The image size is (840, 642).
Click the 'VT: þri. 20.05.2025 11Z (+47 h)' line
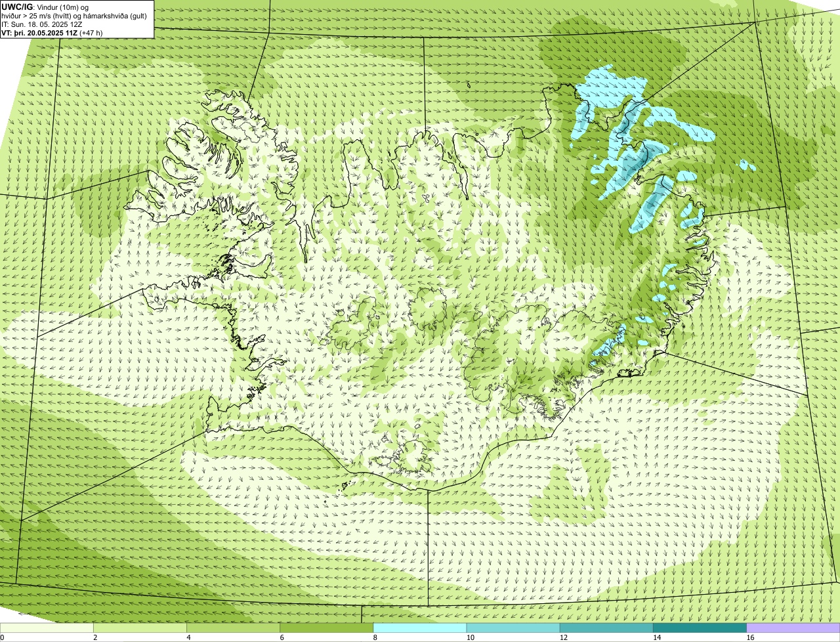(x=52, y=33)
